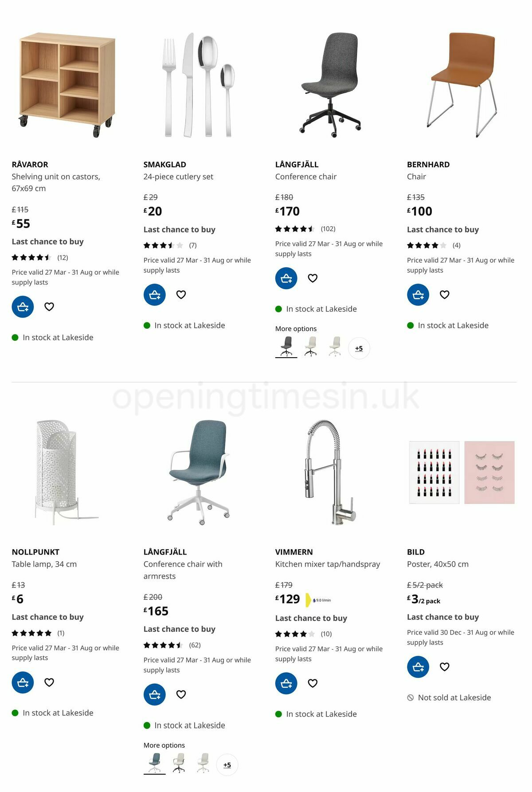The height and width of the screenshot is (792, 532).
Task: Add the BILD poster to cart
Action: (418, 666)
